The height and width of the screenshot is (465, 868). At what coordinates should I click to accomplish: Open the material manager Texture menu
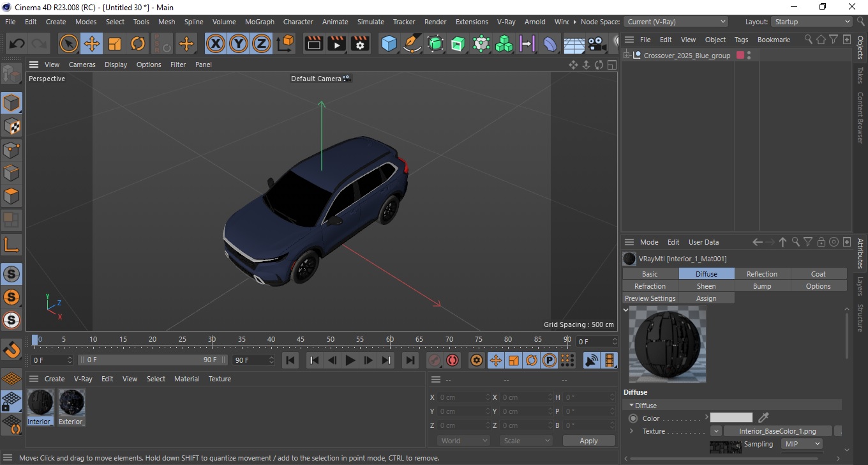[220, 379]
